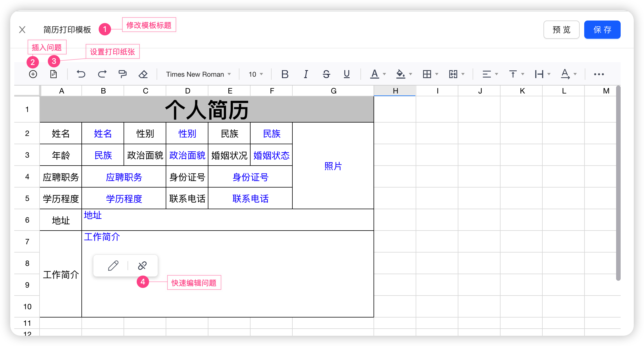Click the vertical align top icon
The width and height of the screenshot is (644, 346).
click(x=513, y=74)
